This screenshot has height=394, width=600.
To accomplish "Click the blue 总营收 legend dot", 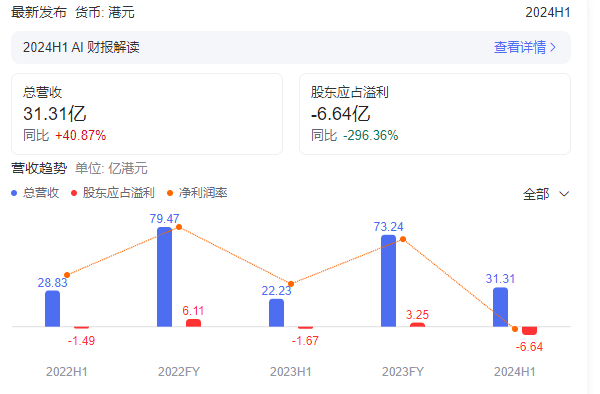I will click(x=14, y=193).
